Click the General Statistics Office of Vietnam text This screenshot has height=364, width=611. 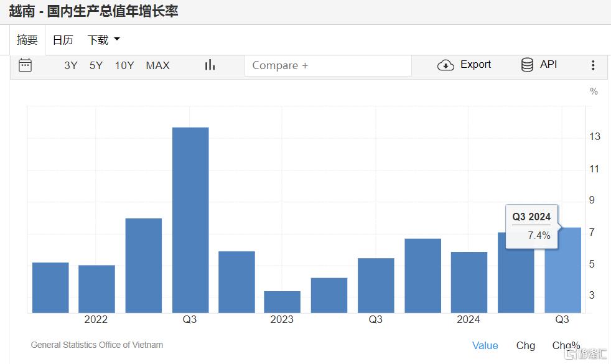tap(96, 345)
